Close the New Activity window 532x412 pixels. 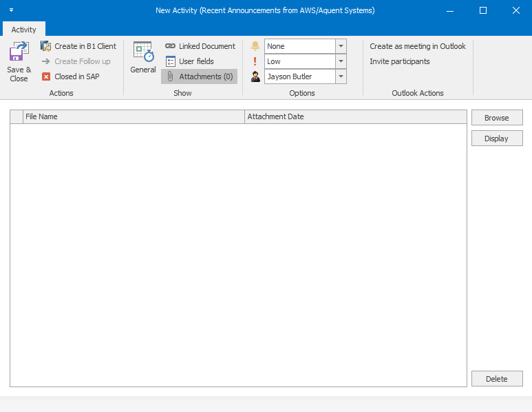coord(516,10)
